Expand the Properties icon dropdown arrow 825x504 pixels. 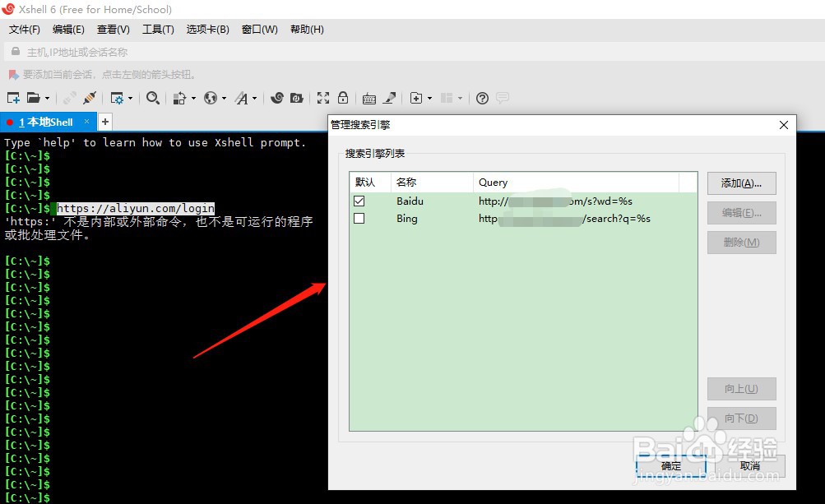coord(130,99)
